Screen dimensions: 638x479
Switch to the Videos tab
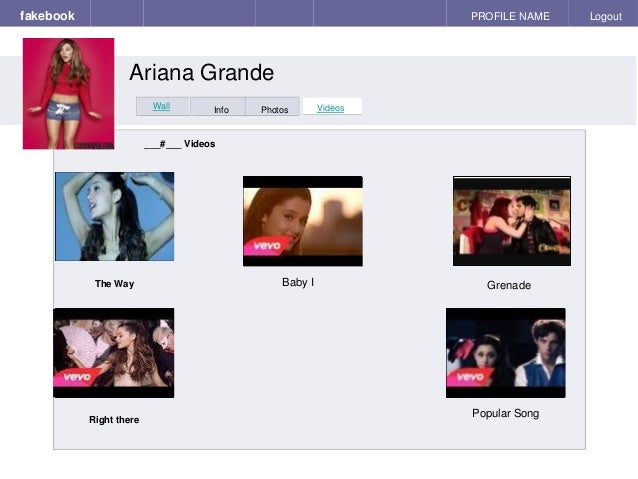332,107
